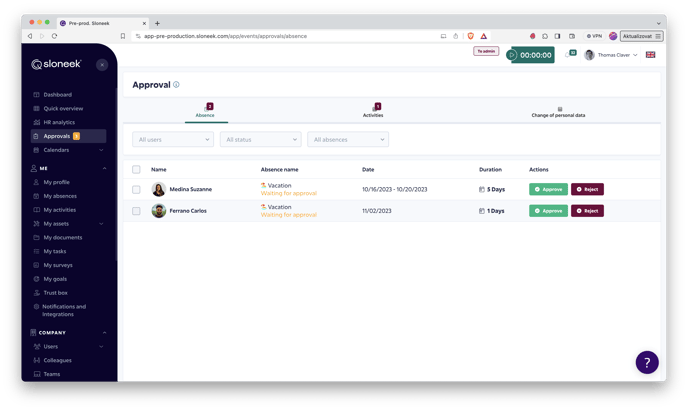The height and width of the screenshot is (410, 688).
Task: Click the browser share icon
Action: [455, 36]
